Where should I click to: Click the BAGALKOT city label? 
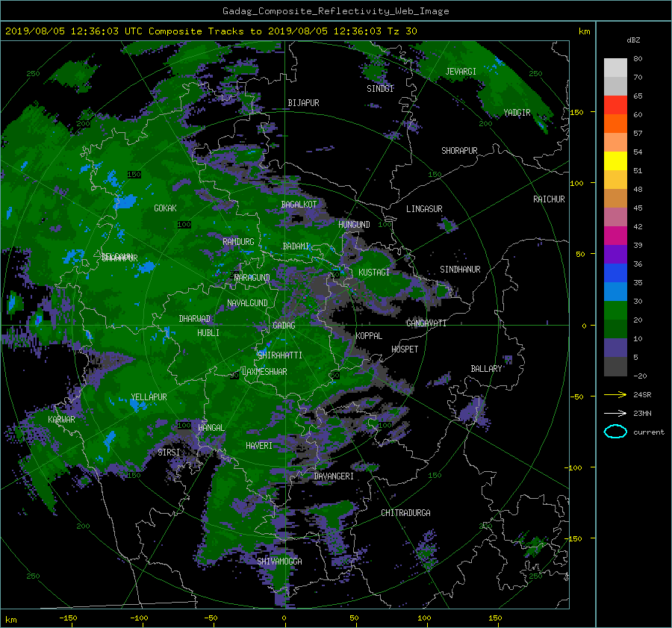coord(299,205)
